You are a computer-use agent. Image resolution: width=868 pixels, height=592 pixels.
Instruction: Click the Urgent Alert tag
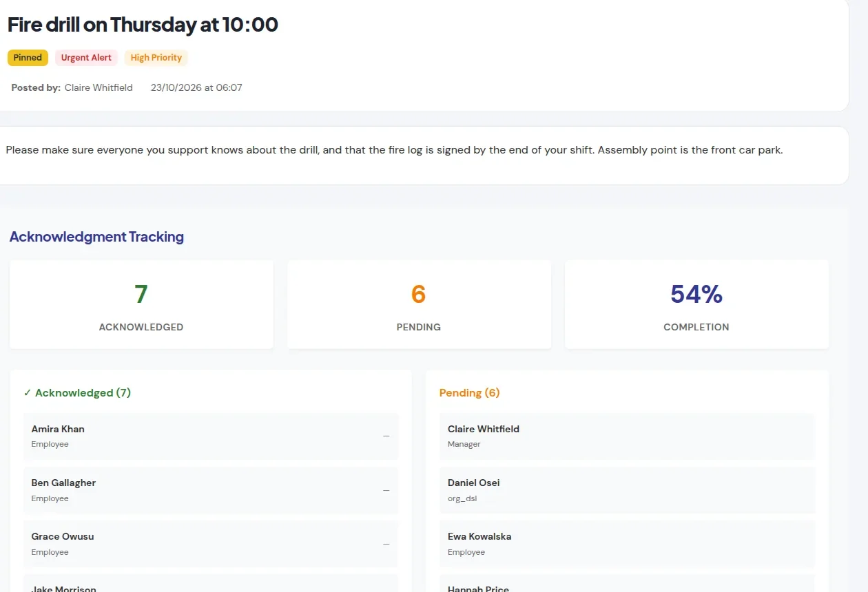click(86, 58)
